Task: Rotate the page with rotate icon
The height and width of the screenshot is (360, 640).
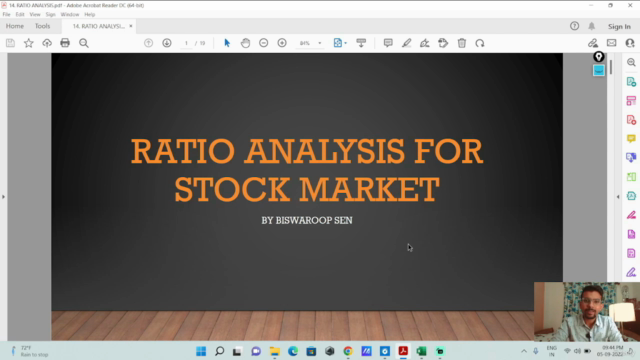Action: coord(480,43)
